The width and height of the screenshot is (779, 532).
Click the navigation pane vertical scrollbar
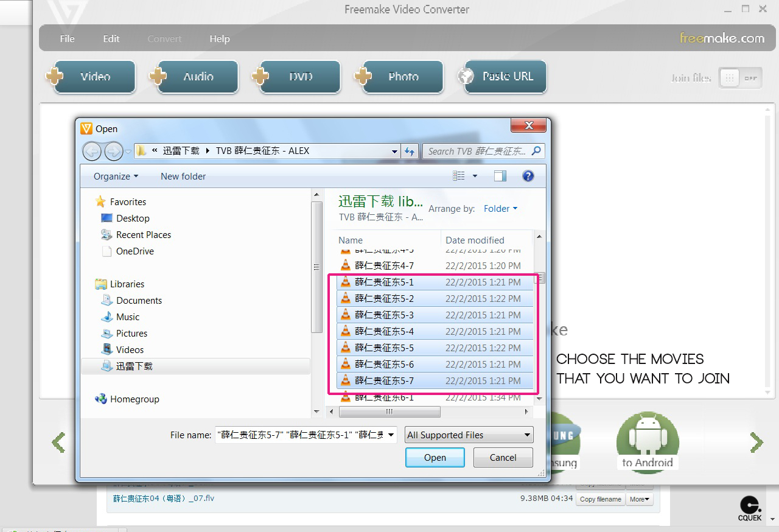[x=316, y=268]
